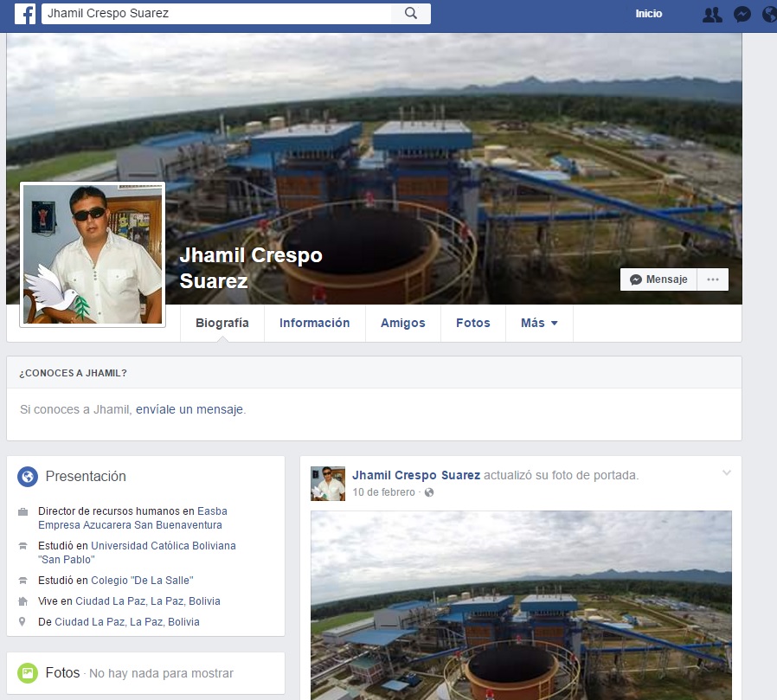Open the Información tab
Viewport: 777px width, 700px height.
click(x=315, y=323)
